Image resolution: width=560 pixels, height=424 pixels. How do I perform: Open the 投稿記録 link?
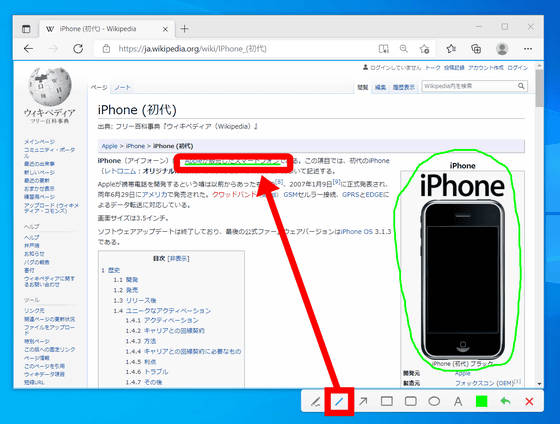pyautogui.click(x=454, y=68)
